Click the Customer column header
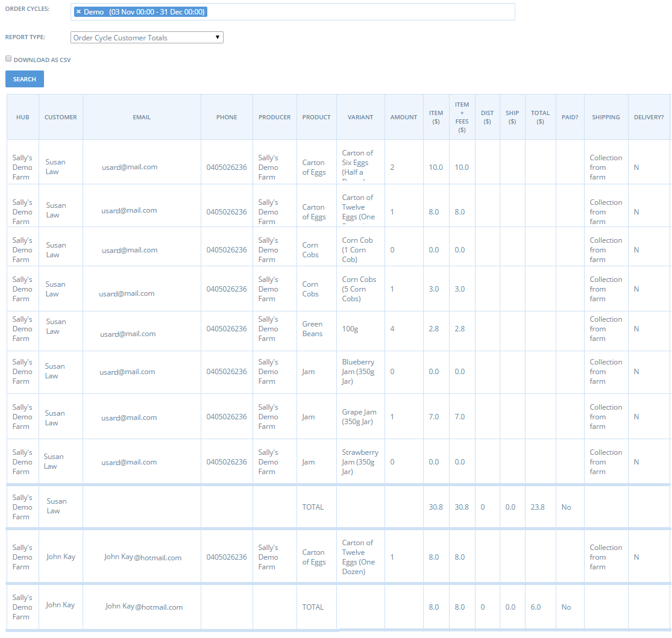The height and width of the screenshot is (638, 672). [60, 117]
